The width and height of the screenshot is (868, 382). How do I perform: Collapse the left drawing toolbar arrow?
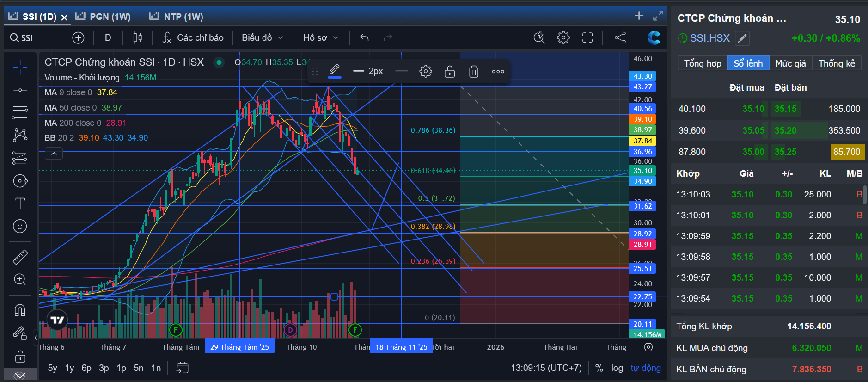(x=36, y=337)
